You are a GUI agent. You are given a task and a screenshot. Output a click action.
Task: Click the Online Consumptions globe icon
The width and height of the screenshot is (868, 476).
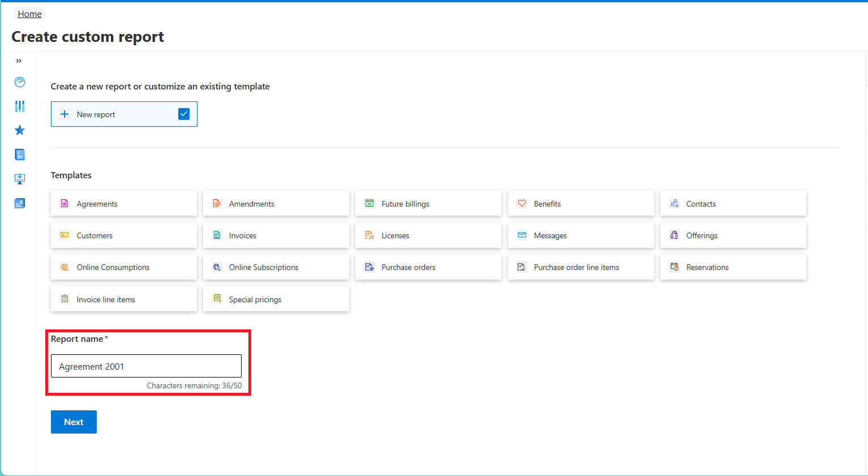[65, 267]
